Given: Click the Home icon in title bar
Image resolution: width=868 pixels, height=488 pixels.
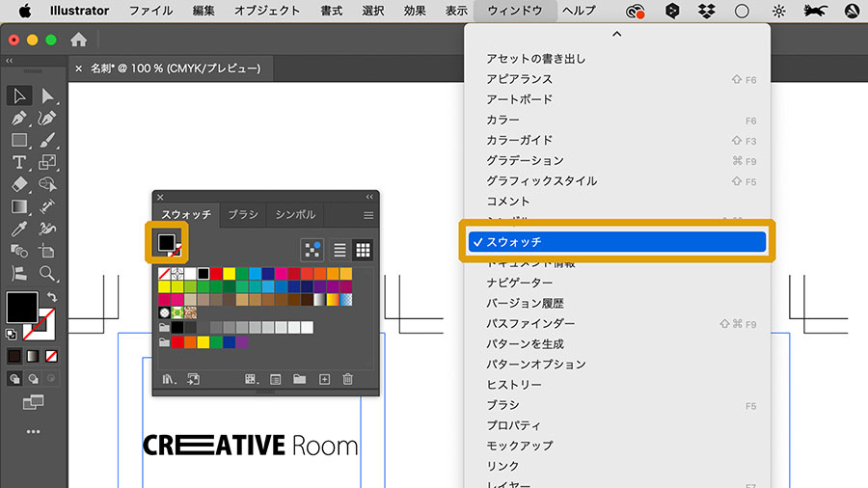Looking at the screenshot, I should click(79, 40).
